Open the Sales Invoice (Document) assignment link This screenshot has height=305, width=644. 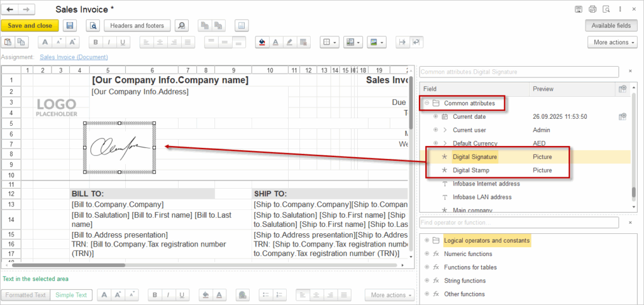click(74, 57)
